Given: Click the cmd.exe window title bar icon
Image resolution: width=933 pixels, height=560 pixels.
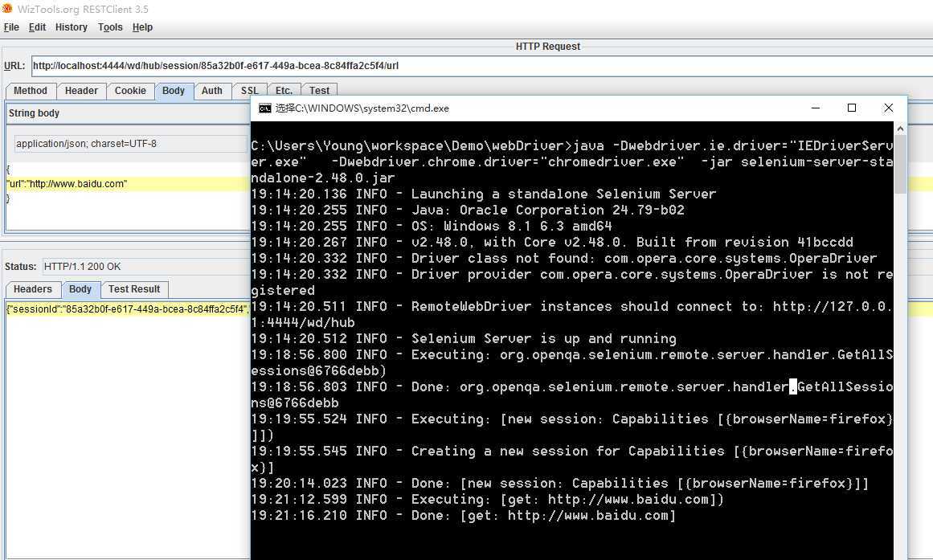Looking at the screenshot, I should click(x=264, y=108).
